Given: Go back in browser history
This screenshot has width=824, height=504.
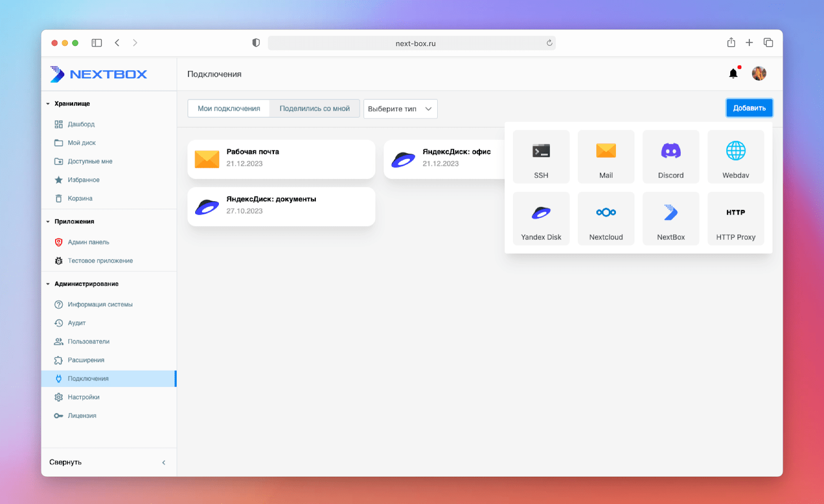Looking at the screenshot, I should [117, 43].
